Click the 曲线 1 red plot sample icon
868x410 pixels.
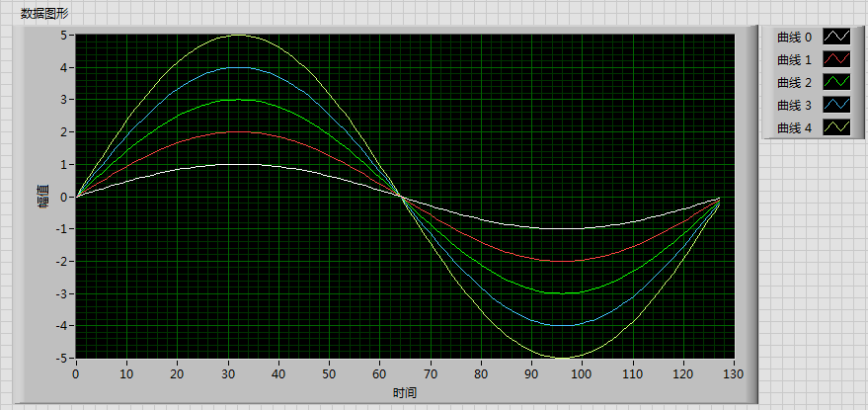pyautogui.click(x=836, y=60)
